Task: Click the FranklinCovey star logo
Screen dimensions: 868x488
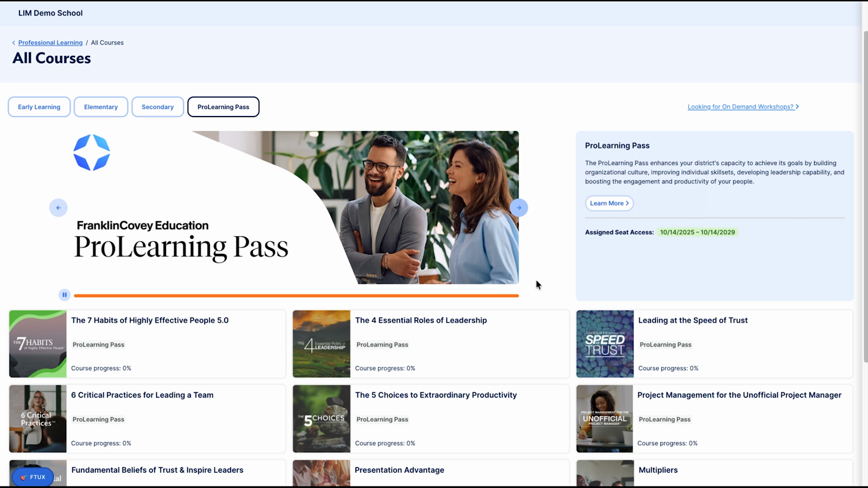Action: pyautogui.click(x=92, y=152)
